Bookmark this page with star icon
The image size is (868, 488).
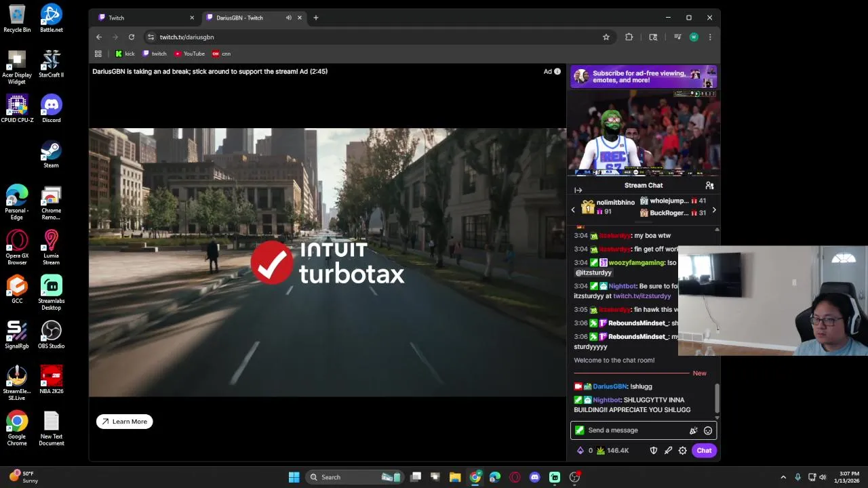[606, 37]
